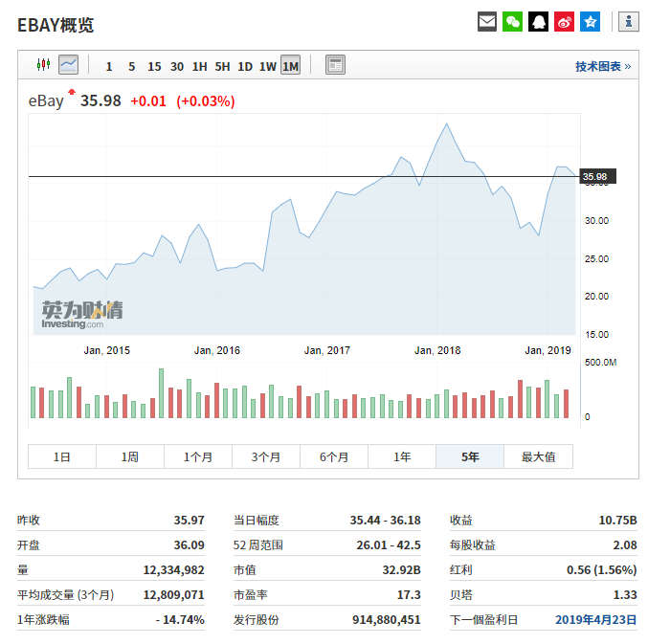The width and height of the screenshot is (648, 644).
Task: Click the 35.98 current price marker on the chart
Action: tap(597, 176)
